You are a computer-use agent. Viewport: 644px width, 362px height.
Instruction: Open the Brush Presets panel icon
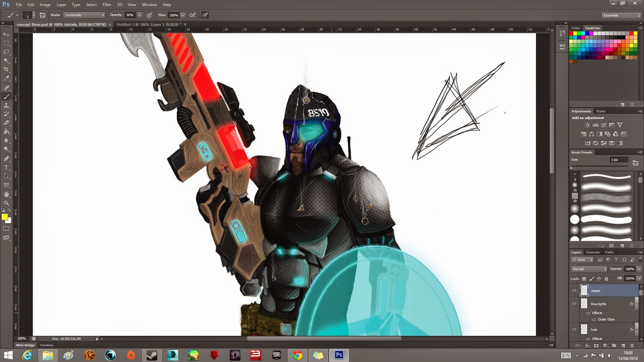click(583, 152)
